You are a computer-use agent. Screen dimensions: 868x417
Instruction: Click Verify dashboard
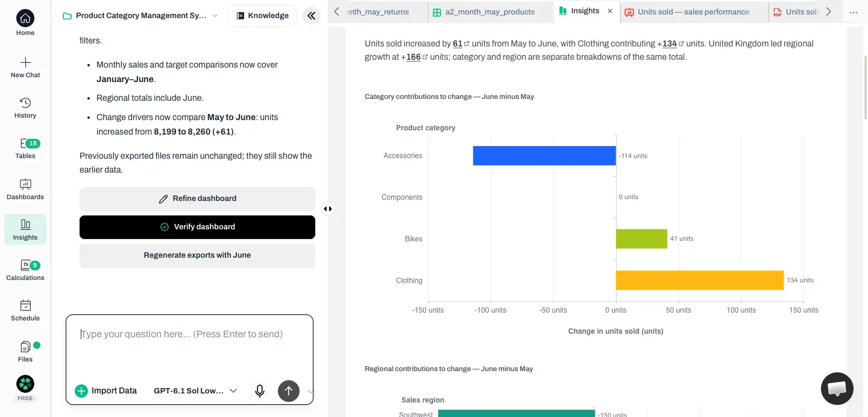[197, 227]
